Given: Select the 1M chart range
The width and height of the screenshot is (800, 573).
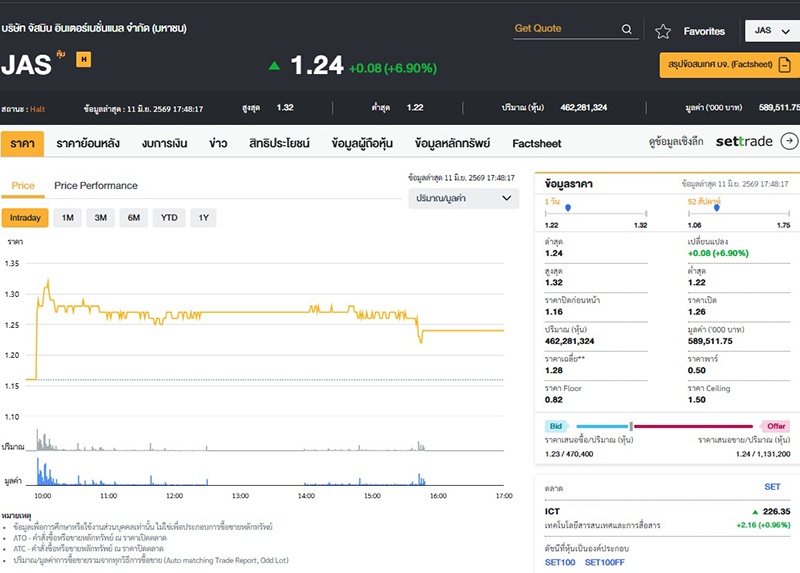Looking at the screenshot, I should click(x=67, y=218).
